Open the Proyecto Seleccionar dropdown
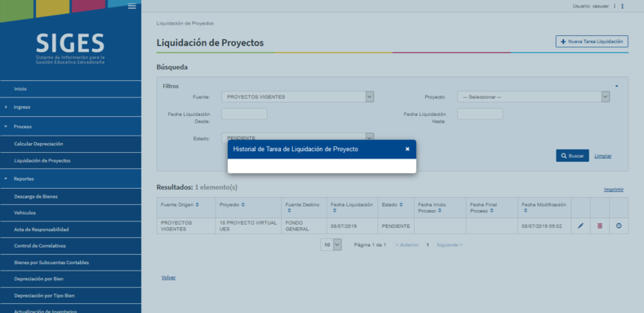Image resolution: width=644 pixels, height=313 pixels. point(533,96)
